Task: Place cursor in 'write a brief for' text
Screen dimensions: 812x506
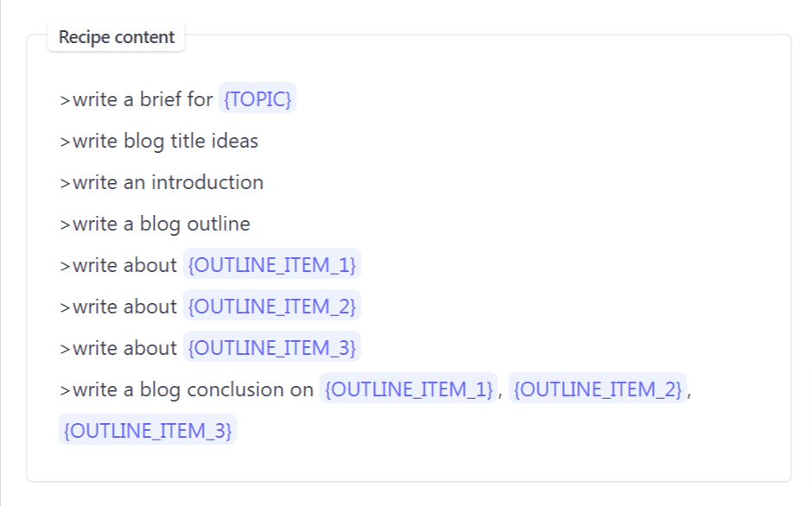Action: 143,99
